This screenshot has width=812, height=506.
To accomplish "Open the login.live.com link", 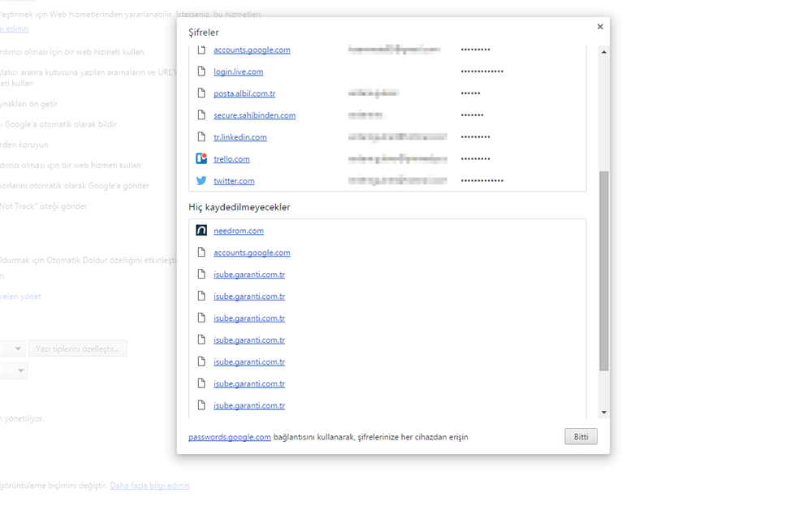I will 238,71.
